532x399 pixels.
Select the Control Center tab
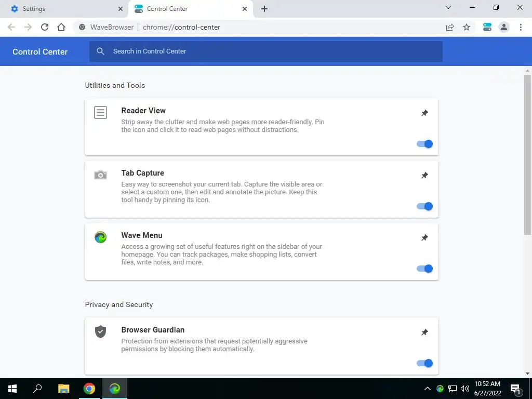(x=191, y=9)
